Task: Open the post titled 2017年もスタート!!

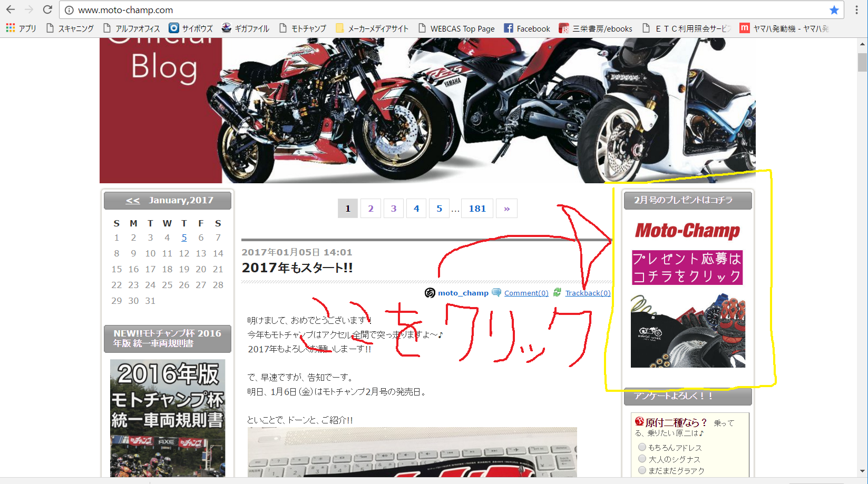Action: 297,268
